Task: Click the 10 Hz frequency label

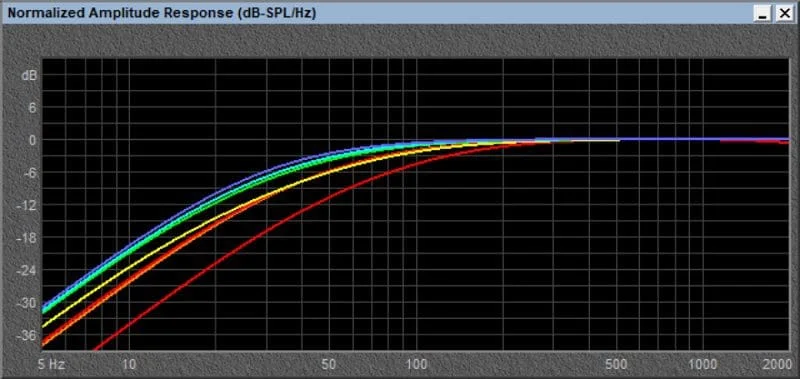Action: [x=130, y=364]
